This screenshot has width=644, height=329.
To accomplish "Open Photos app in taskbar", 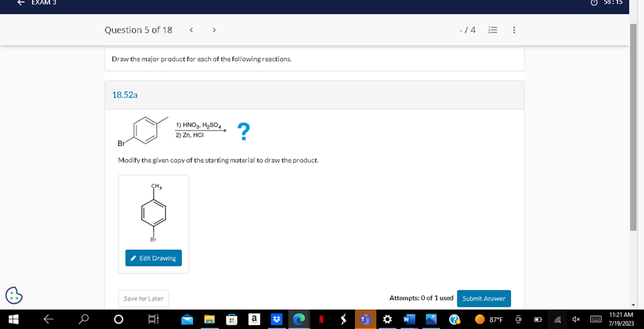I will click(431, 319).
